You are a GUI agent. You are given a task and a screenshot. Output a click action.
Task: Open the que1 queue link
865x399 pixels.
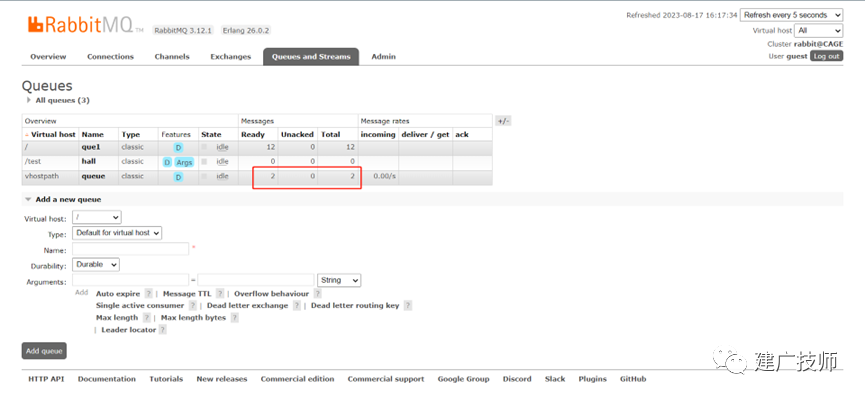91,147
